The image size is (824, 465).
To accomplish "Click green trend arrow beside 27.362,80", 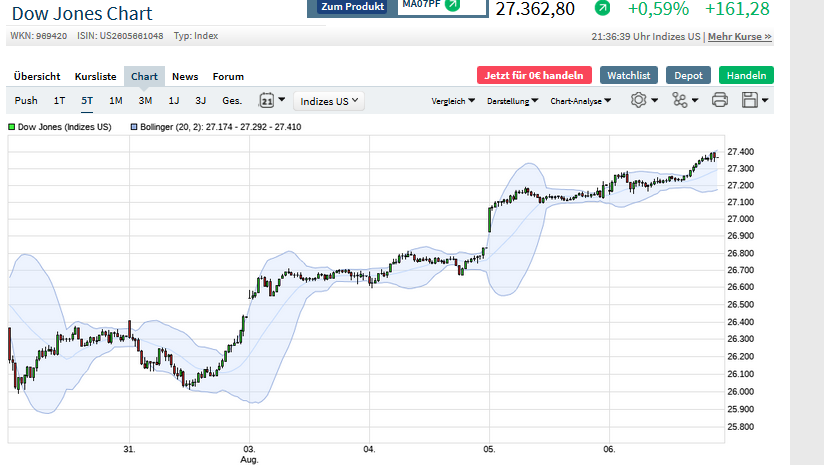I will point(602,9).
